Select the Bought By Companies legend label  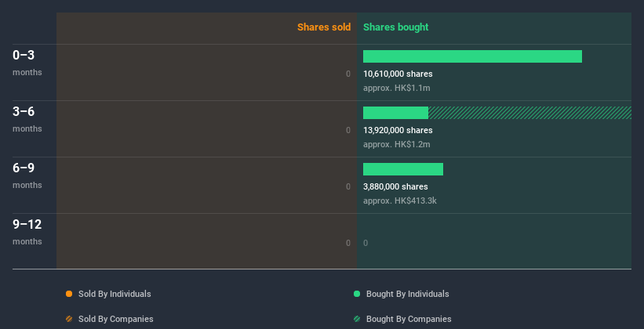409,319
